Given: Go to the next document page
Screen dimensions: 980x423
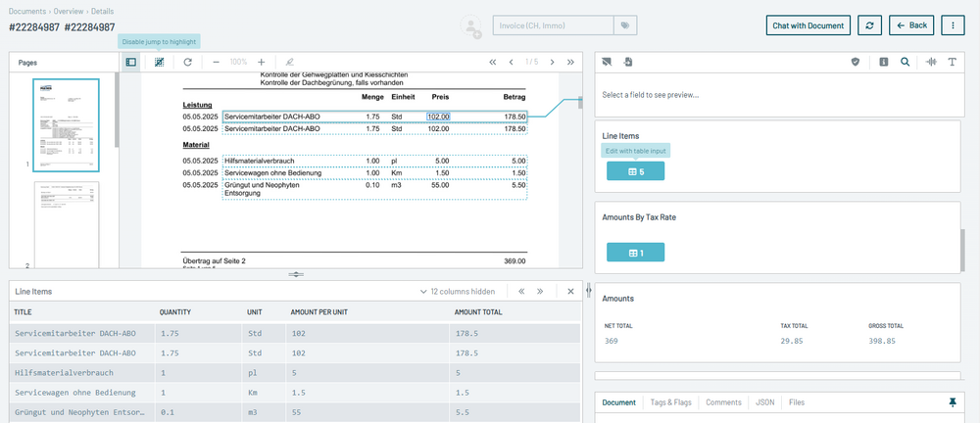Looking at the screenshot, I should coord(551,62).
